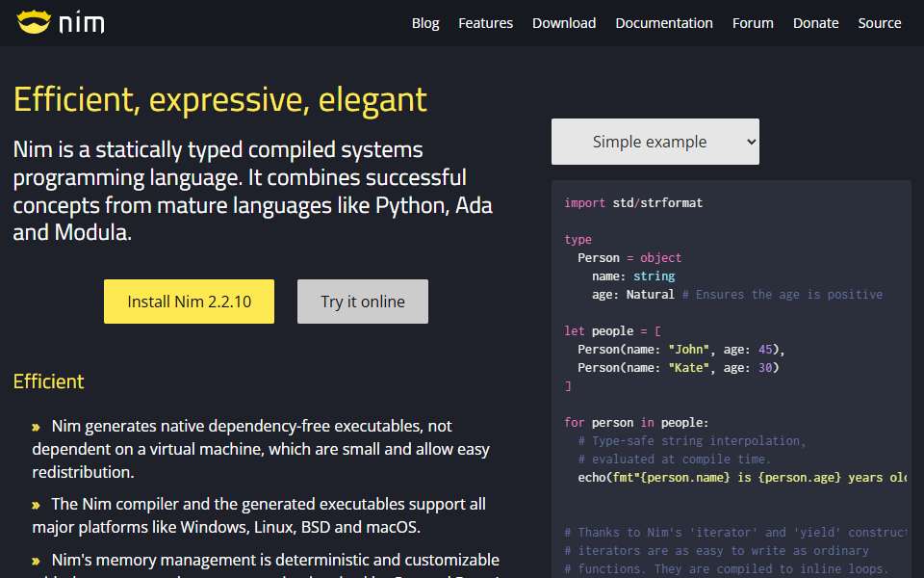
Task: Click the Nim crown logo icon
Action: pos(34,22)
